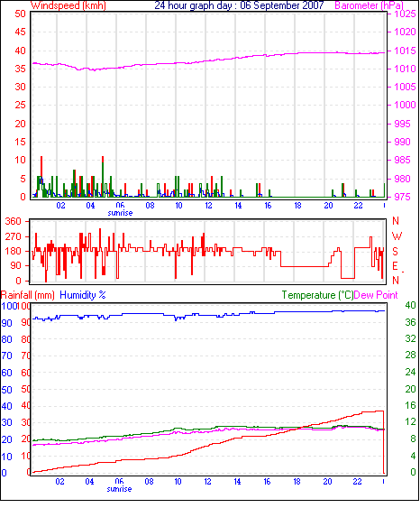Select the 24 hour graph date heading
This screenshot has width=420, height=508.
[239, 5]
